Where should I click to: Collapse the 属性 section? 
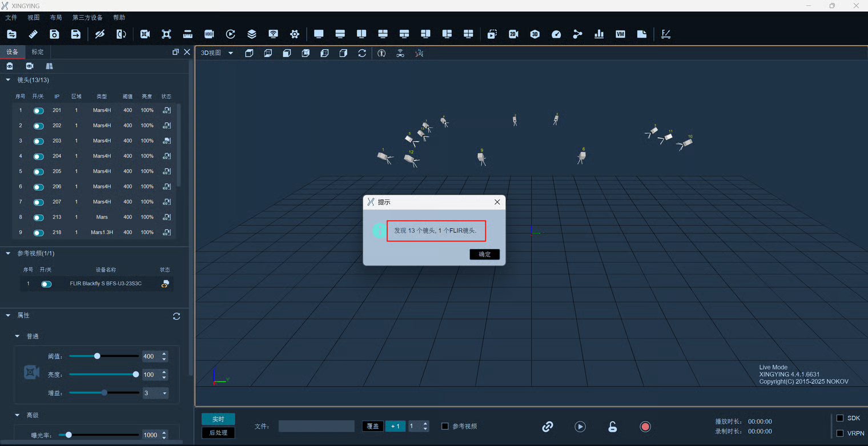pyautogui.click(x=8, y=315)
